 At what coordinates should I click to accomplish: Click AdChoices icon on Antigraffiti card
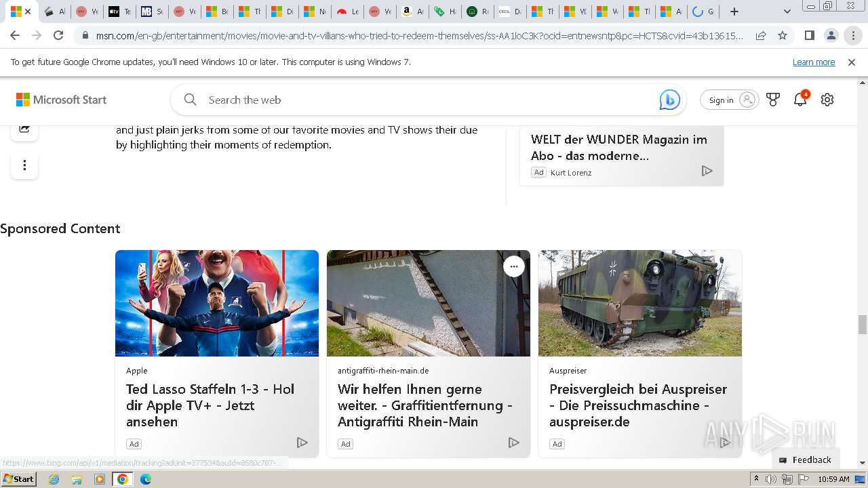pos(514,443)
